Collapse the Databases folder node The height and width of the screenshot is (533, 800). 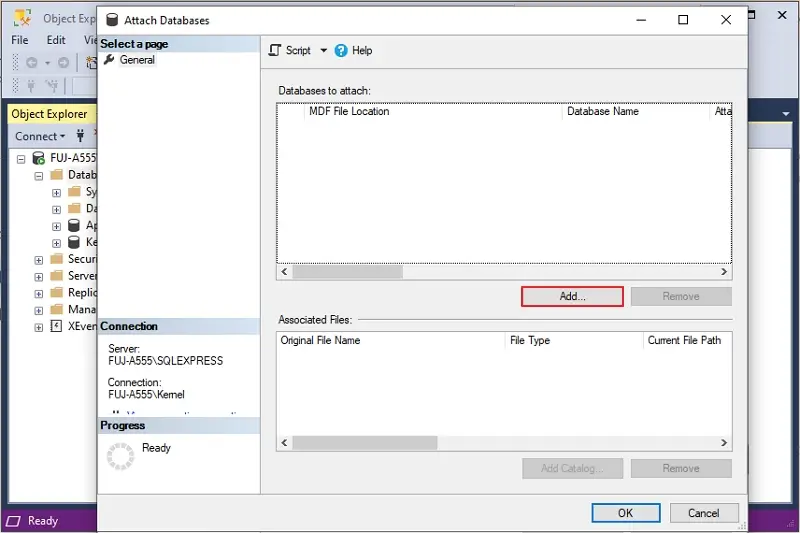pyautogui.click(x=39, y=176)
